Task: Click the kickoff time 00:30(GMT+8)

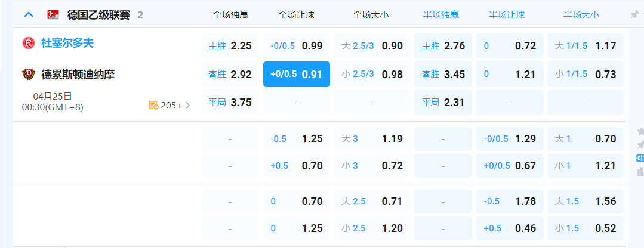Action: pos(53,107)
